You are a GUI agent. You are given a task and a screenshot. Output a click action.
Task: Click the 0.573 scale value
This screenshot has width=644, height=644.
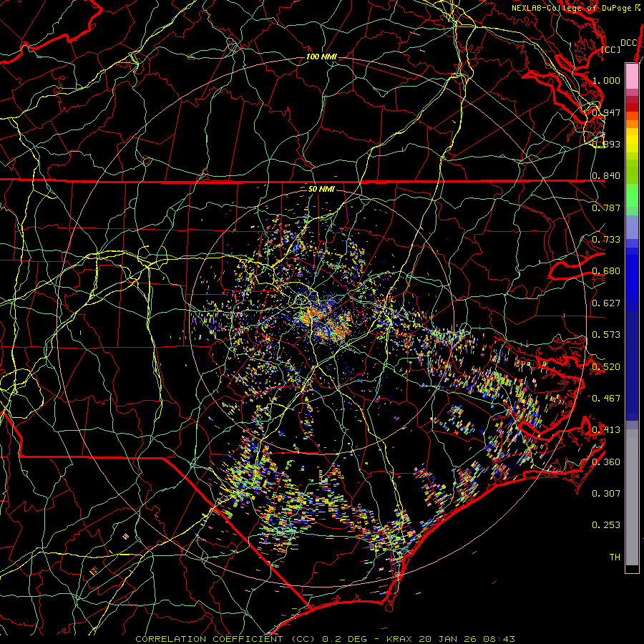pyautogui.click(x=606, y=335)
